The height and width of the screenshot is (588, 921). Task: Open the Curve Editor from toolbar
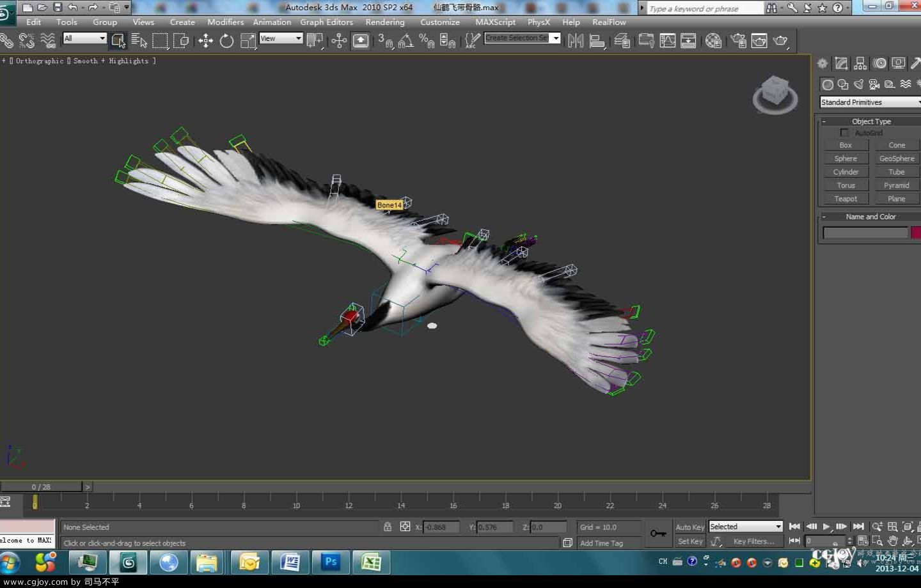[x=667, y=41]
